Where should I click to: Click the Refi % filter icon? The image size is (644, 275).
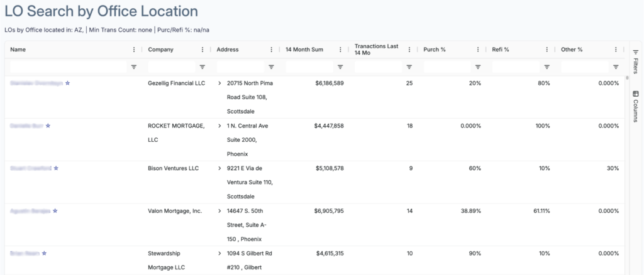(547, 67)
